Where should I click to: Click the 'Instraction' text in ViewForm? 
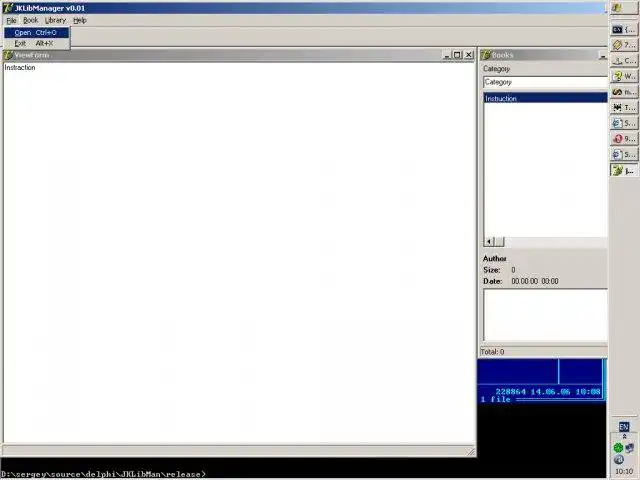click(x=20, y=67)
